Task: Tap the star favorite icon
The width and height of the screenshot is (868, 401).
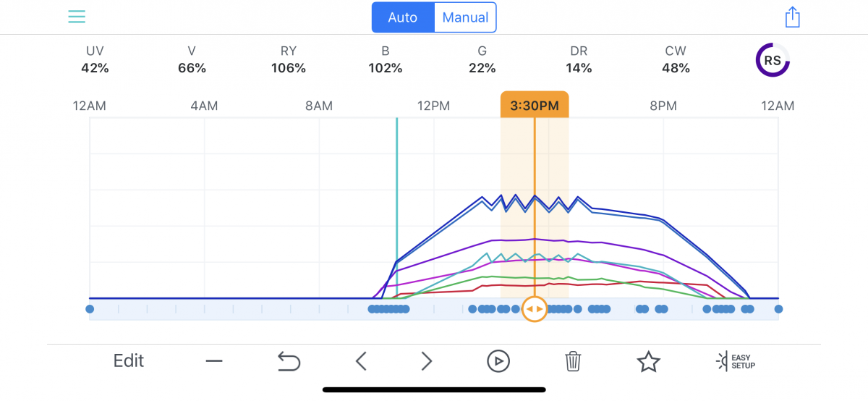Action: pos(648,360)
